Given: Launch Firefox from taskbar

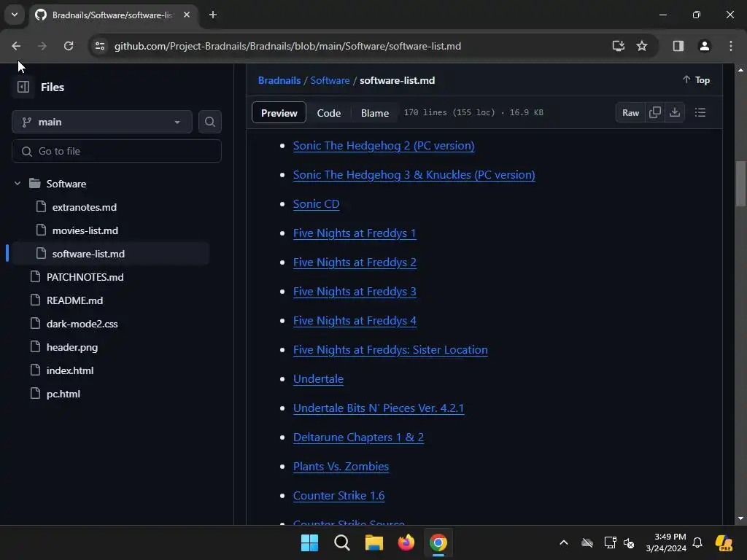Looking at the screenshot, I should [x=406, y=542].
